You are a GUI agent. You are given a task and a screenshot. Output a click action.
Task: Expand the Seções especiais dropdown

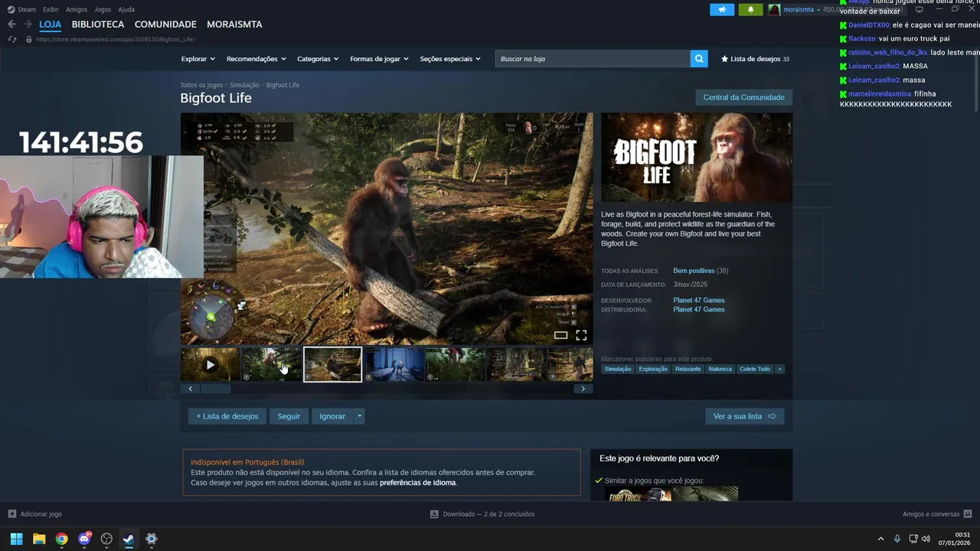click(x=450, y=59)
